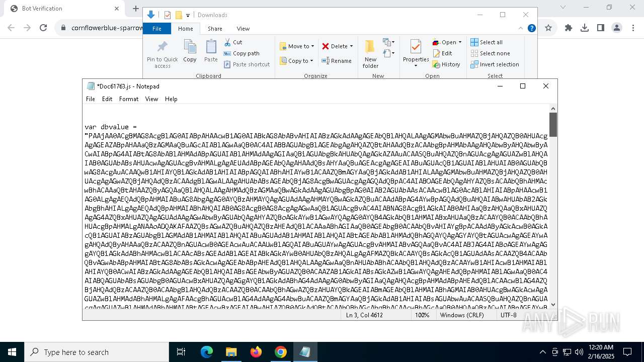Click Chrome address bar URL
Screen dimensions: 644x362
coord(107,28)
